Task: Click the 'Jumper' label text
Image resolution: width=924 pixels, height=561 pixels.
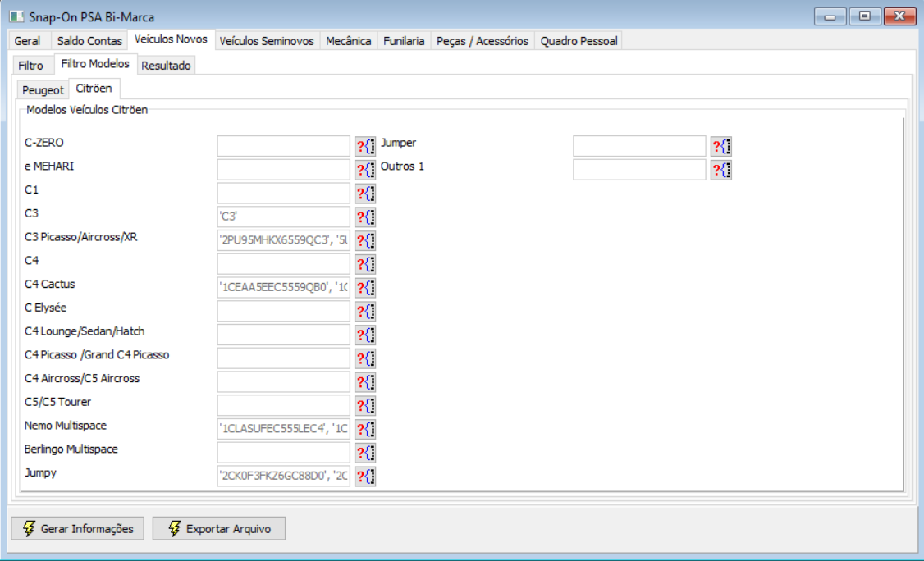Action: [398, 144]
